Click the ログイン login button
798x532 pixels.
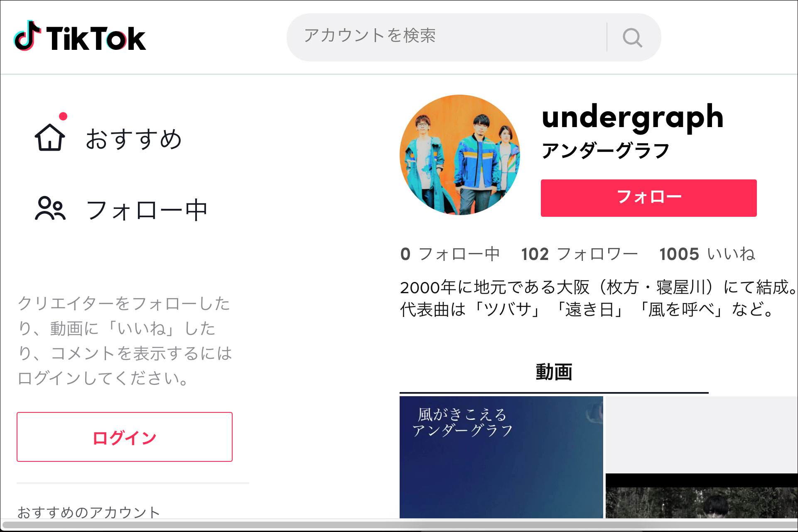point(125,437)
